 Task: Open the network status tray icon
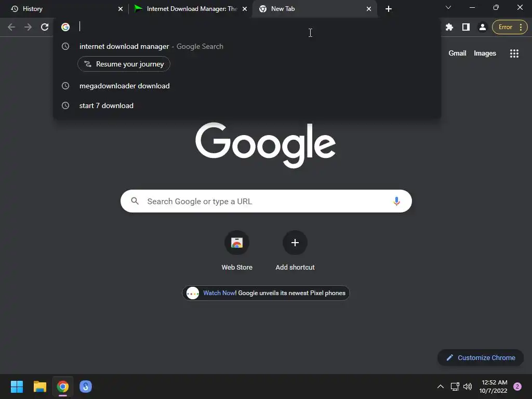(x=455, y=387)
